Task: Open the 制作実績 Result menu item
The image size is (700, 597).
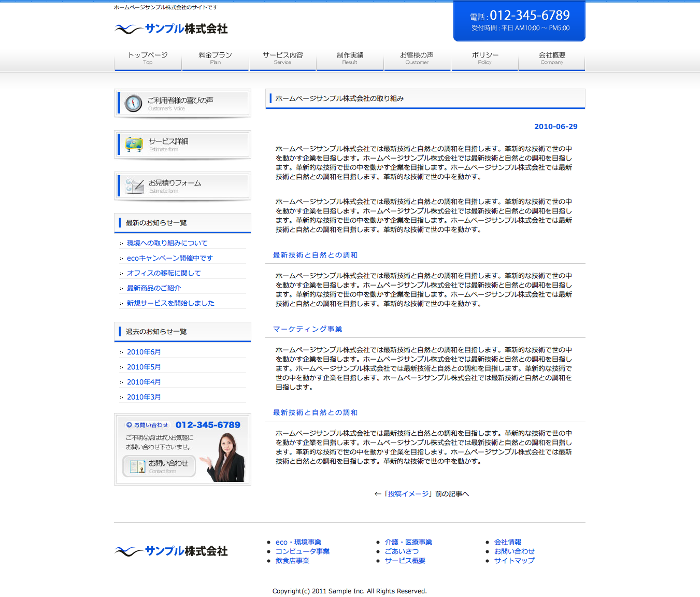Action: 350,58
